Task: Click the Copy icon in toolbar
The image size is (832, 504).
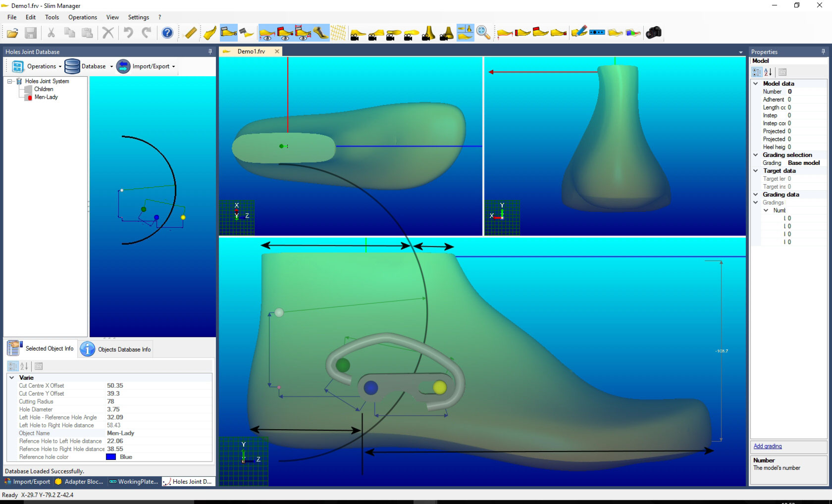Action: pos(69,33)
